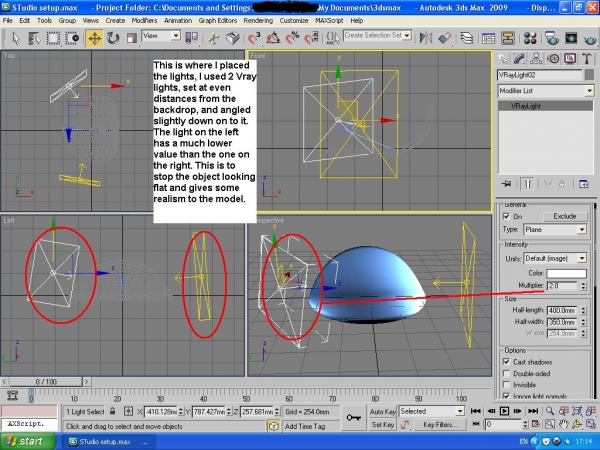The image size is (600, 450).
Task: Toggle the Selection Lock padlock
Action: coord(112,411)
